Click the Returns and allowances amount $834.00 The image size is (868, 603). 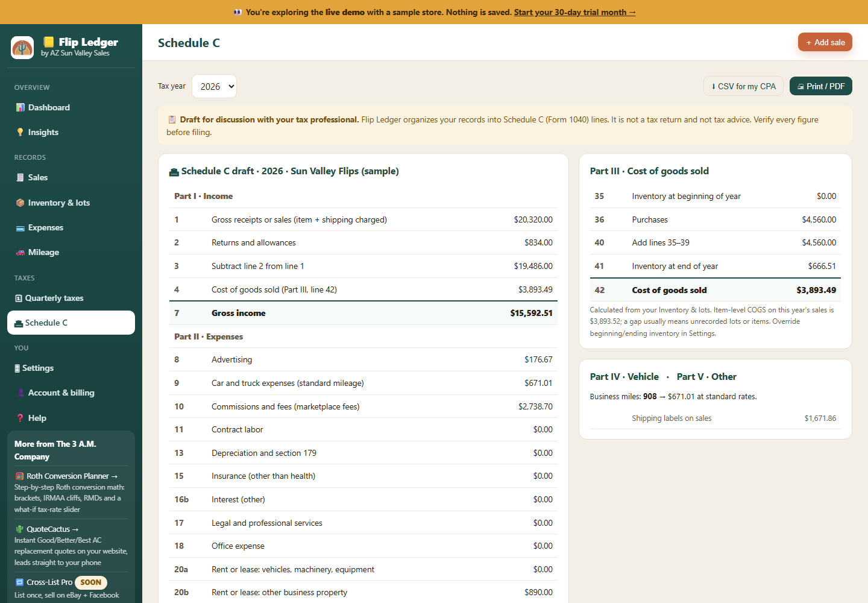pyautogui.click(x=538, y=242)
